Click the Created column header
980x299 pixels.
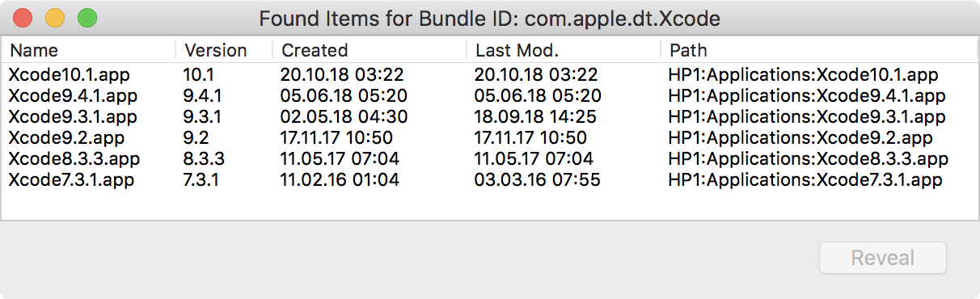[x=370, y=50]
